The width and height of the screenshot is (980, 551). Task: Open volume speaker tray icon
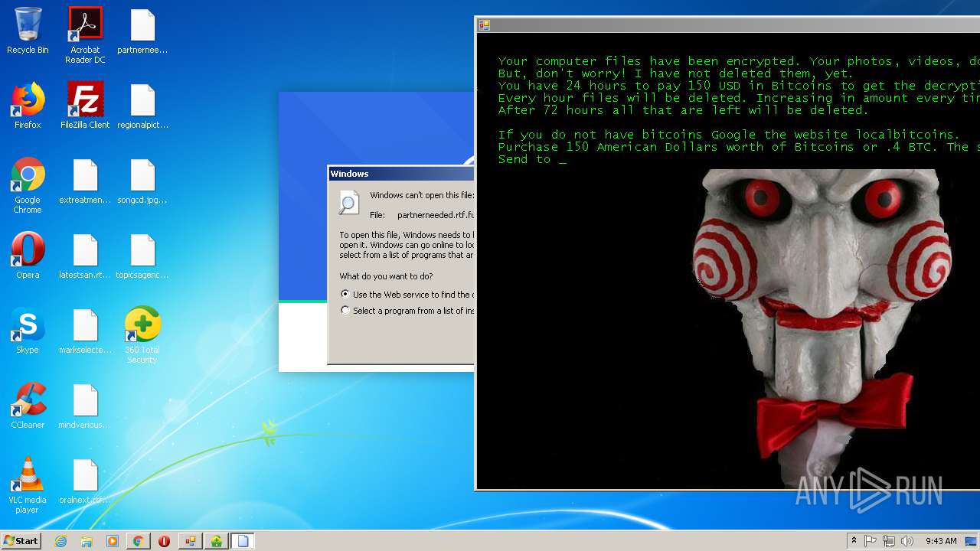point(907,541)
